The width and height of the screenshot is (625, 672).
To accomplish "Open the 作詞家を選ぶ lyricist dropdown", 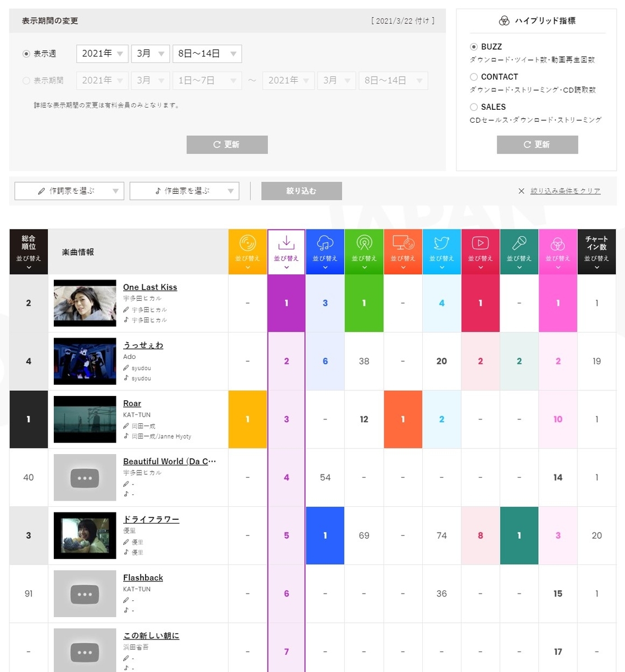I will (x=69, y=191).
